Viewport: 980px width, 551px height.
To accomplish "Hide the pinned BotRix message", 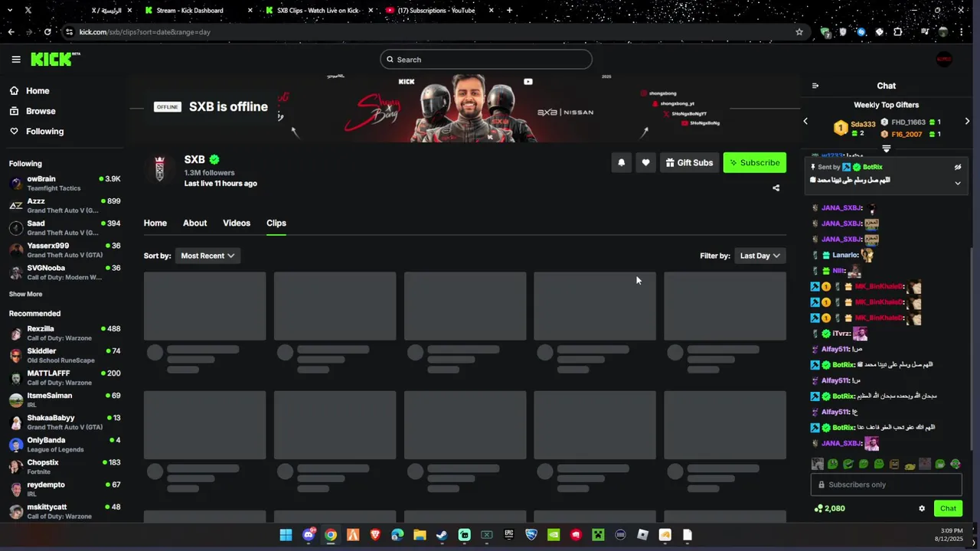I will pos(957,167).
